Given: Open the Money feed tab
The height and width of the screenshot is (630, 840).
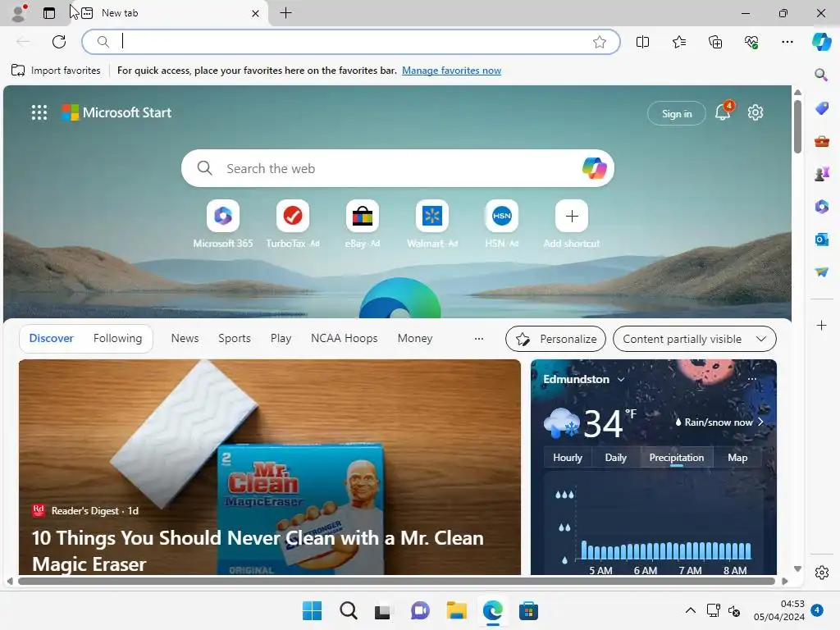Looking at the screenshot, I should click(x=414, y=338).
